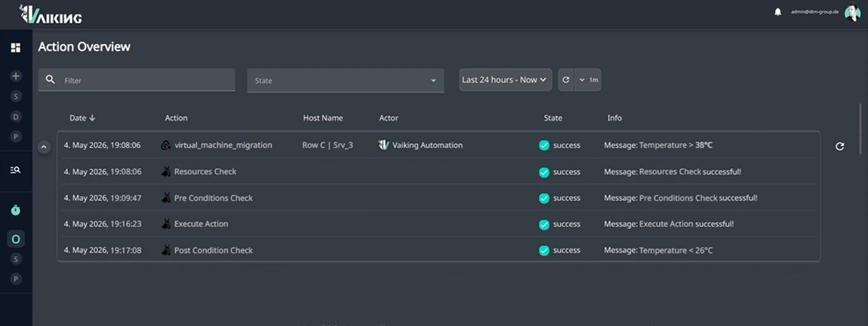Click the Host Name column header
Viewport: 868px width, 326px height.
pyautogui.click(x=323, y=118)
